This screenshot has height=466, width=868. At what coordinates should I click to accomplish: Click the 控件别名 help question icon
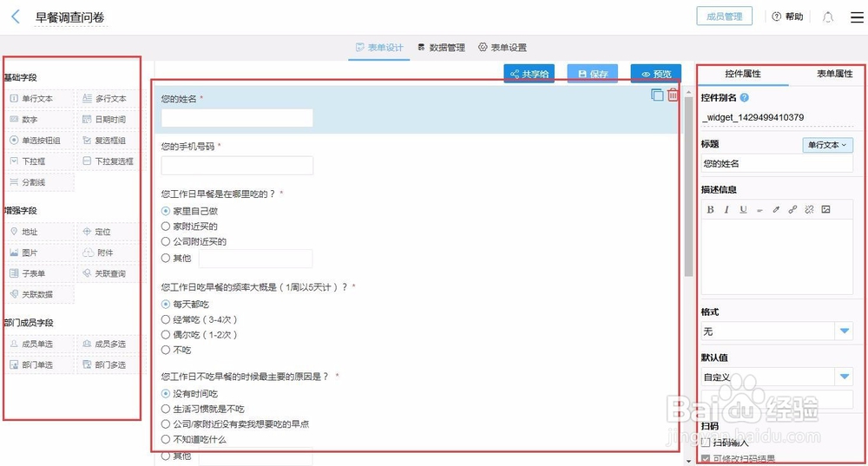[744, 97]
